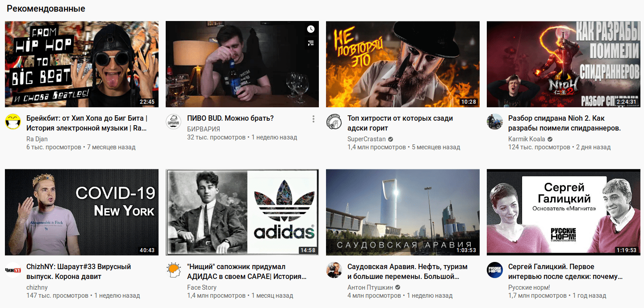Open chizhny channel avatar icon
Viewport: 644px width, 308px height.
click(x=13, y=270)
